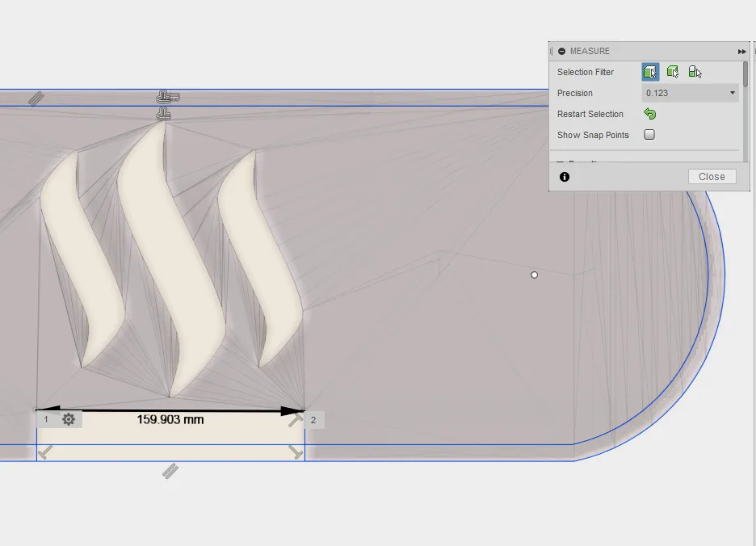Viewport: 756px width, 546px height.
Task: Click the Show Snap Points label
Action: [593, 135]
